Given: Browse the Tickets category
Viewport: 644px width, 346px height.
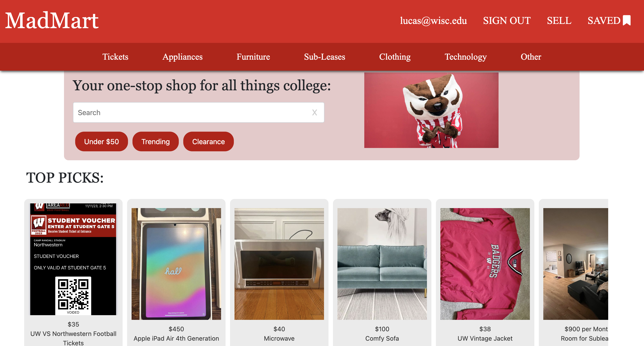Looking at the screenshot, I should (x=115, y=57).
